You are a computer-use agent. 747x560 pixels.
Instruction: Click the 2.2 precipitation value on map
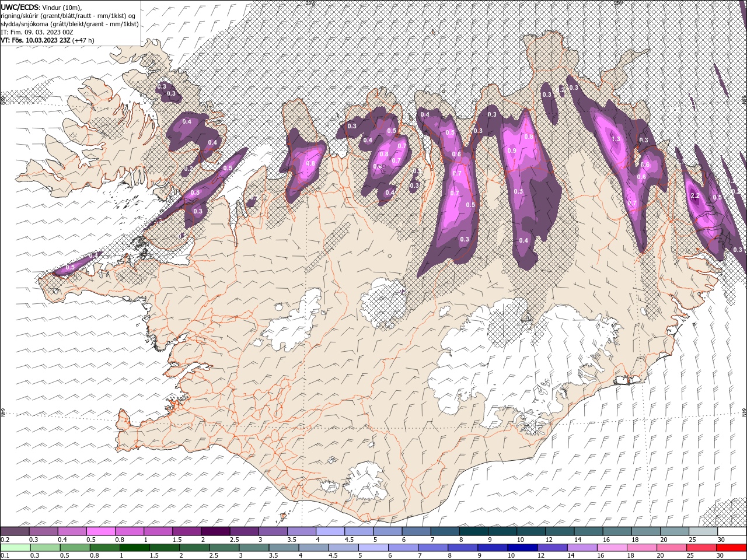tap(695, 195)
